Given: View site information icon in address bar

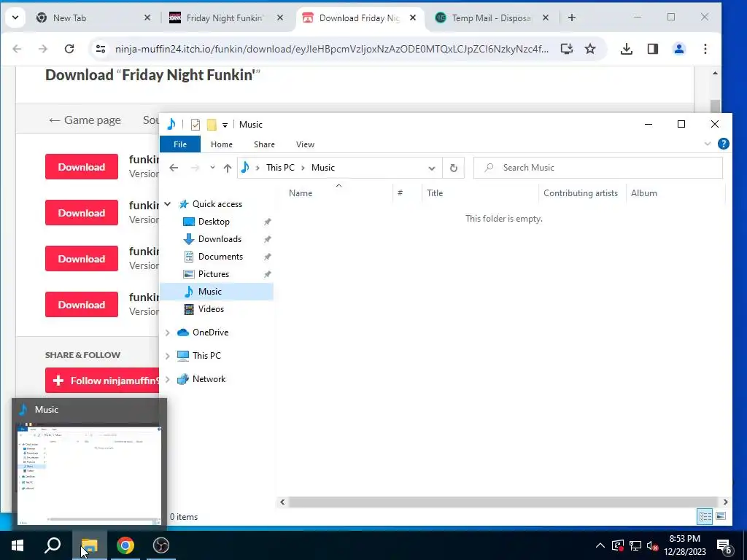Looking at the screenshot, I should tap(101, 49).
